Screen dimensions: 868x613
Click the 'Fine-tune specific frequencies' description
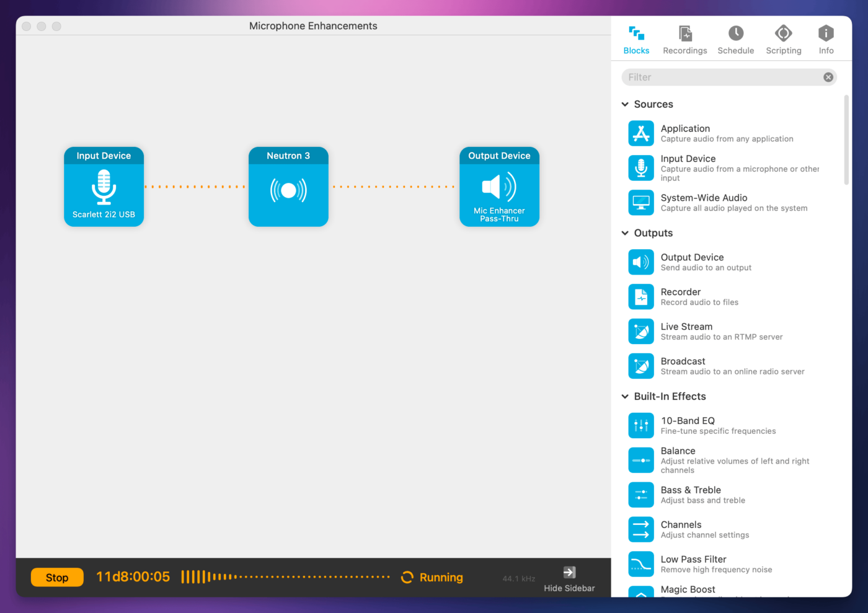(718, 431)
